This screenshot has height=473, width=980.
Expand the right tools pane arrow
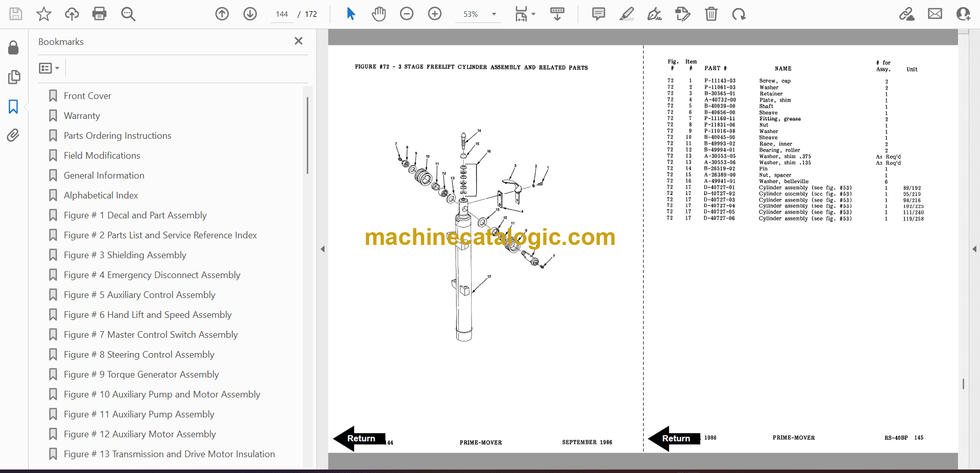(974, 249)
